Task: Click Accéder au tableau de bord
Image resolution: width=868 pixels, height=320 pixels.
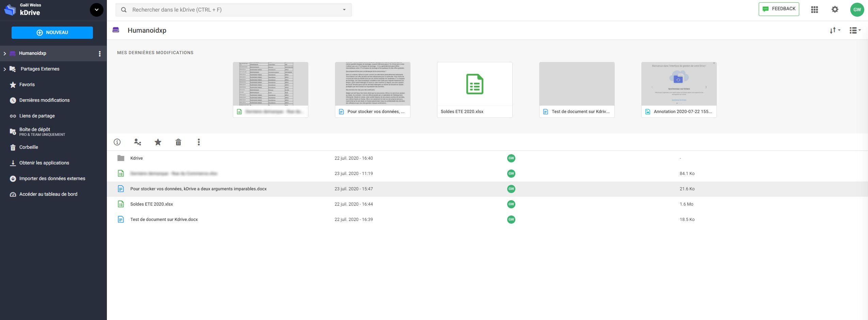Action: (x=48, y=194)
